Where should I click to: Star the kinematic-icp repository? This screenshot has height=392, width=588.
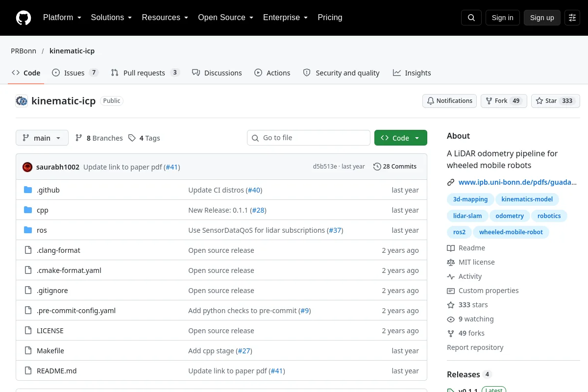(556, 101)
